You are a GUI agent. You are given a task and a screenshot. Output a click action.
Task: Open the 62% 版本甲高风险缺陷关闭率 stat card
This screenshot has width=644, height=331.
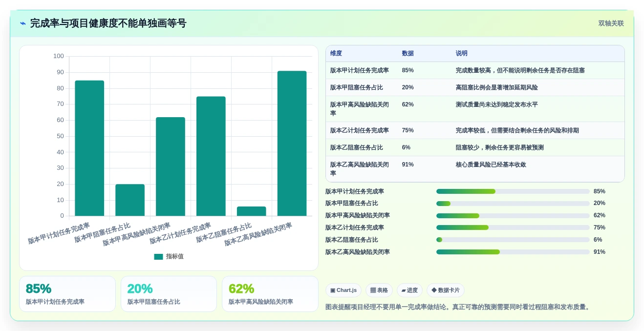(270, 294)
